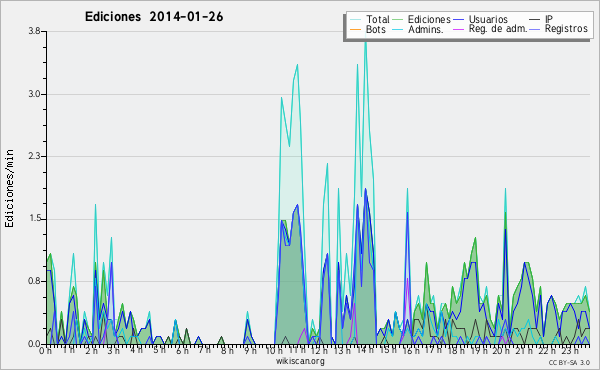The width and height of the screenshot is (600, 370).
Task: Click the orange line swatch beside Bots
Action: (355, 29)
